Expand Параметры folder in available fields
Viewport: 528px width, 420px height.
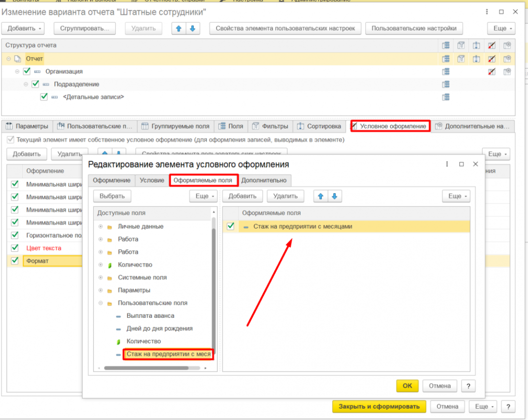(x=100, y=290)
